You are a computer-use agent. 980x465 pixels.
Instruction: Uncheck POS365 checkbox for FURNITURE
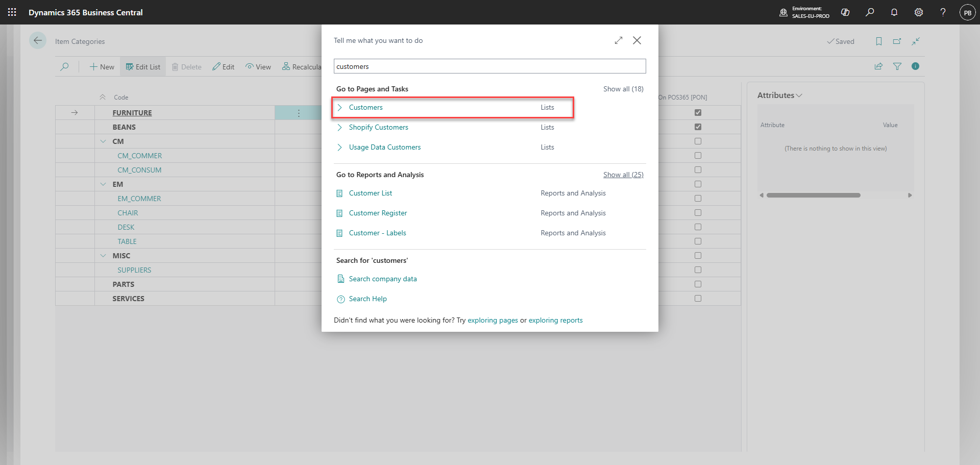click(x=698, y=113)
